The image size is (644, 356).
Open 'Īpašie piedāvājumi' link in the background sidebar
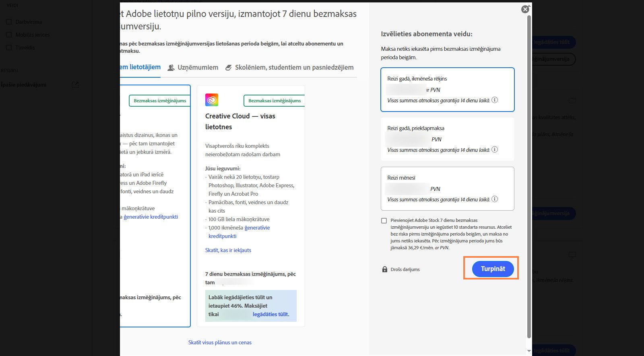[x=24, y=85]
